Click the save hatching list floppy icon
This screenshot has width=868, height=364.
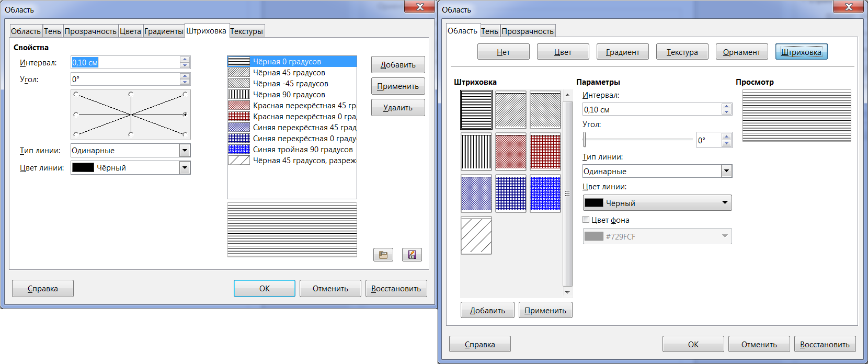pyautogui.click(x=412, y=255)
